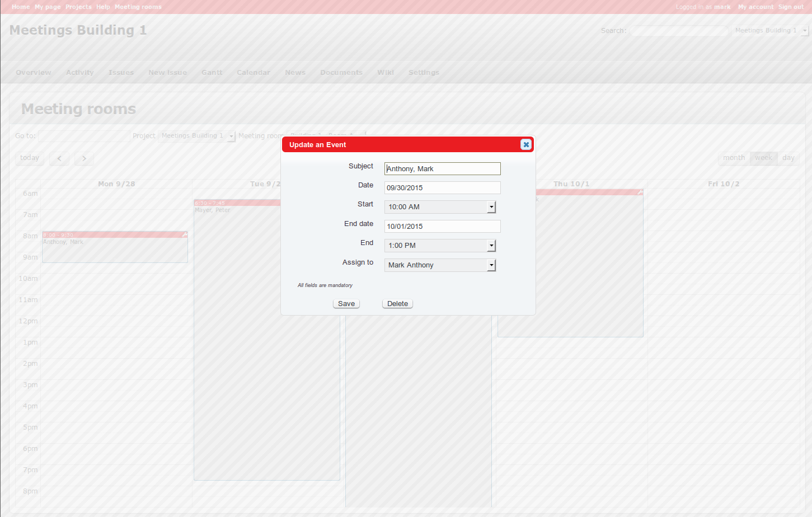This screenshot has width=812, height=517.
Task: Open the News tab
Action: [295, 73]
